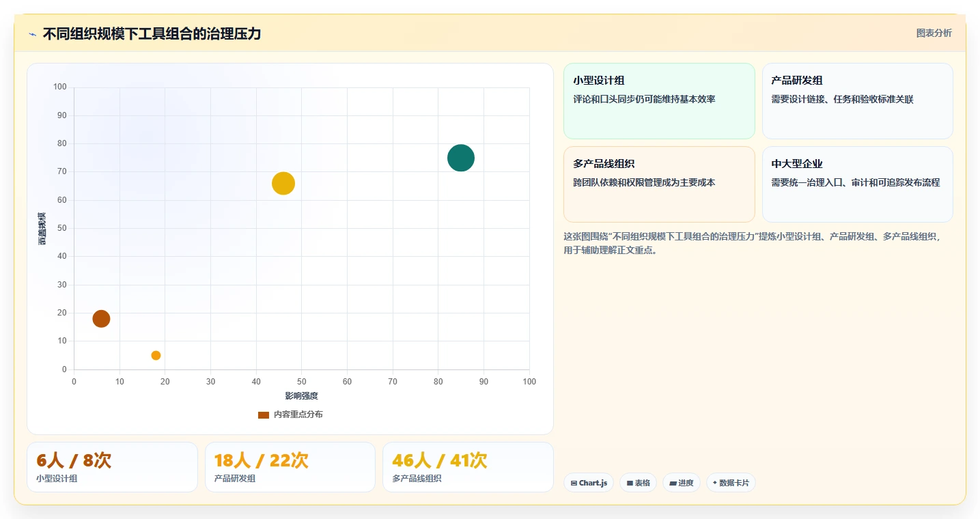980x519 pixels.
Task: Click the 图表分析 label in header
Action: click(x=934, y=33)
